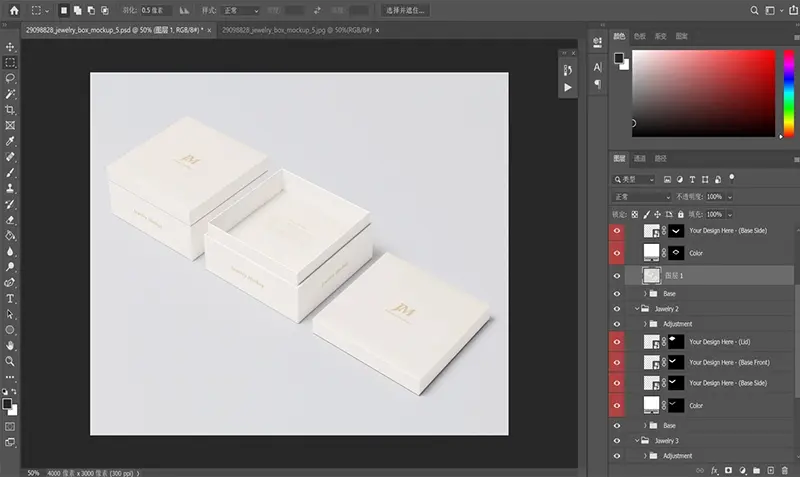The width and height of the screenshot is (800, 477).
Task: Toggle lock all padlock icon
Action: pos(681,215)
